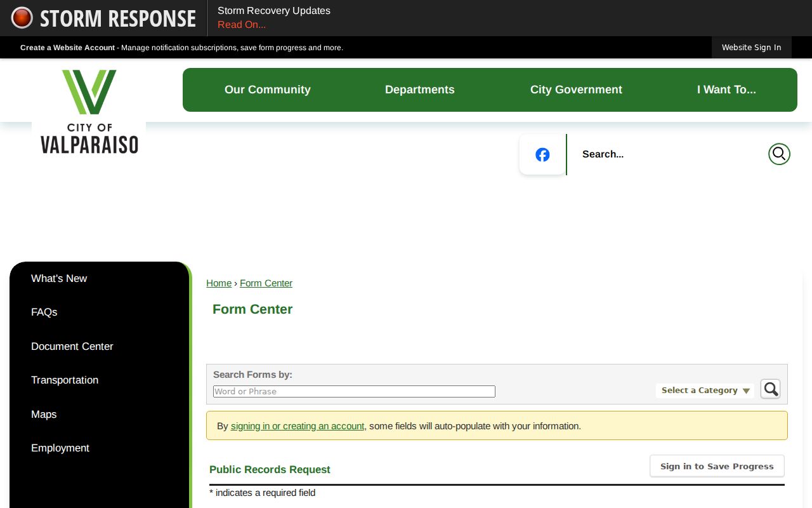Open the City of Valparaiso logo
This screenshot has height=508, width=812.
click(89, 112)
